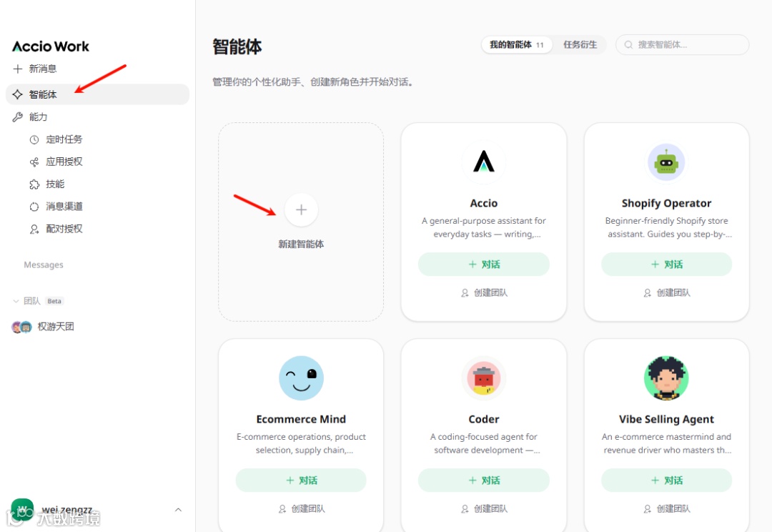Open the Coder agent title
The height and width of the screenshot is (532, 772).
(484, 419)
